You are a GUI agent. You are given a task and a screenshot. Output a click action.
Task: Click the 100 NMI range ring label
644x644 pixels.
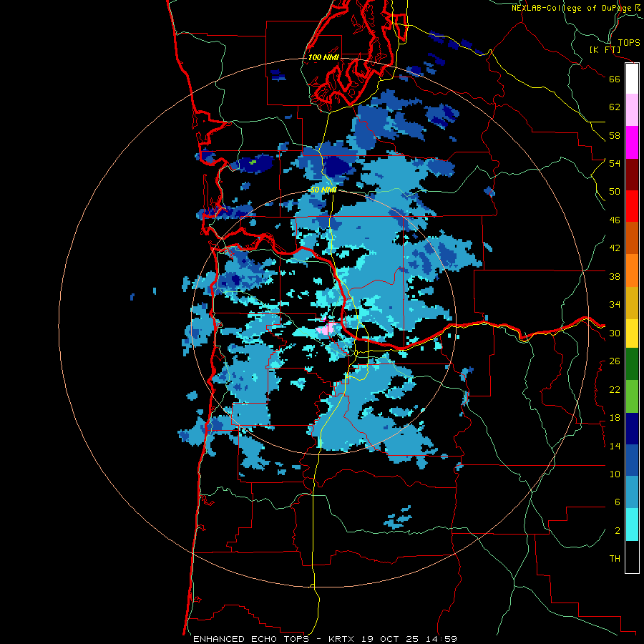(x=323, y=57)
